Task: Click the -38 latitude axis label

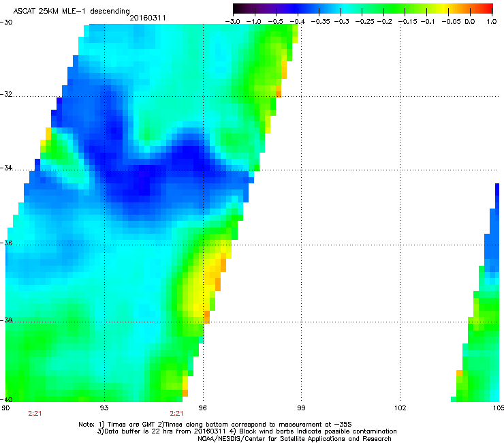Action: [x=6, y=320]
